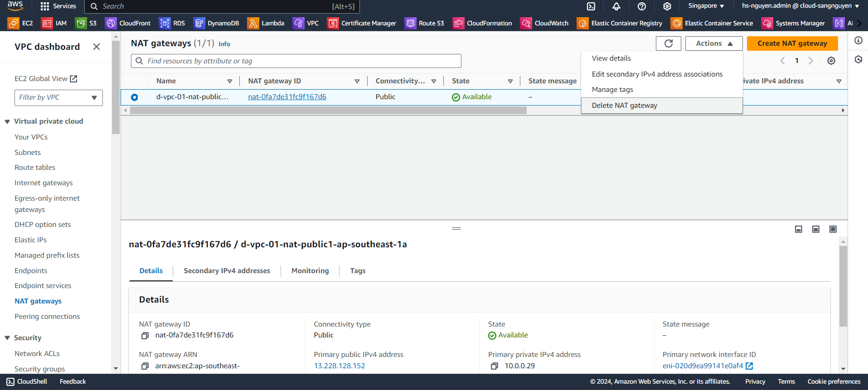The image size is (868, 390).
Task: Open the notifications bell
Action: tap(616, 6)
